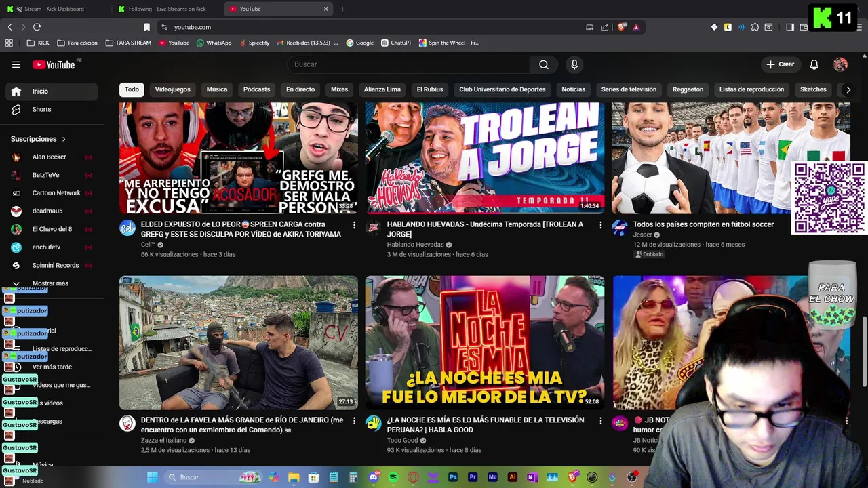
Task: Play the TROLEAN A JORGE video thumbnail
Action: [x=485, y=158]
